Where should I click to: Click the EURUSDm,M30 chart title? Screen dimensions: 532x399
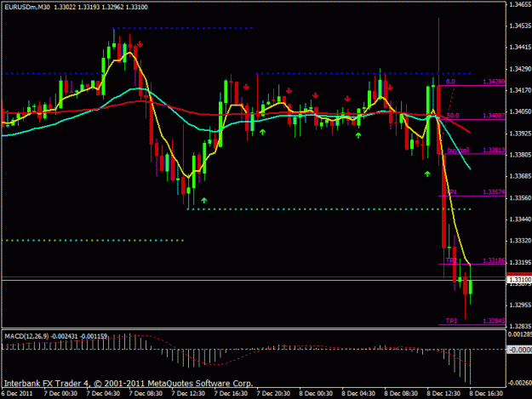click(26, 7)
